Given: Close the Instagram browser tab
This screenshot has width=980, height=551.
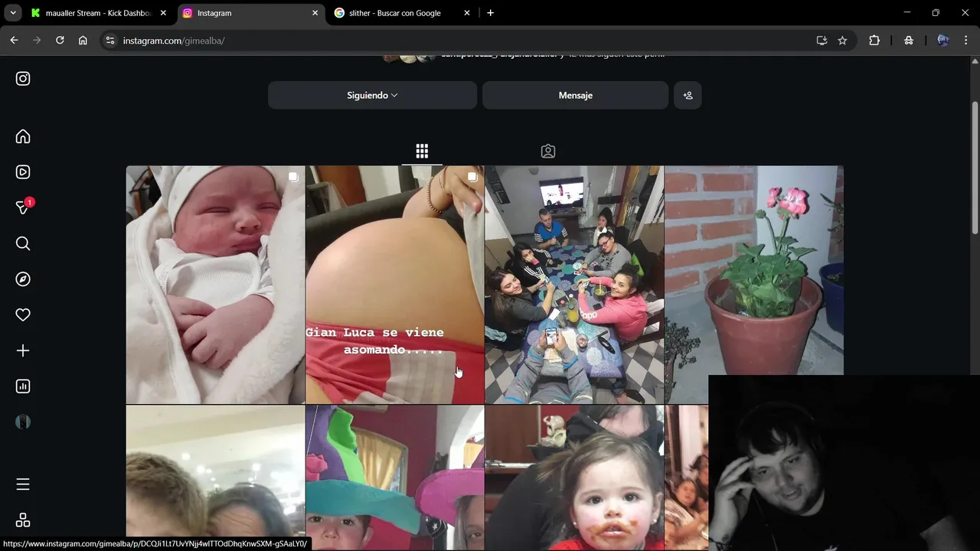Looking at the screenshot, I should (315, 13).
